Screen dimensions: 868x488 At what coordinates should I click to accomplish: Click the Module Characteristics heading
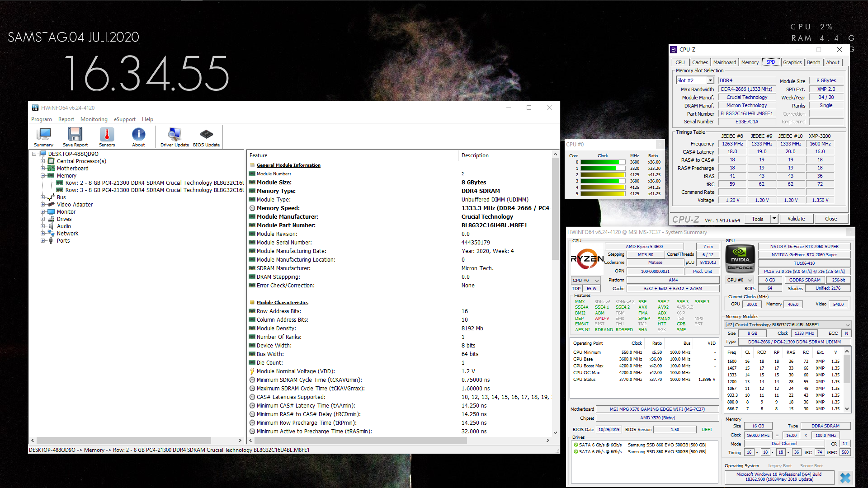pos(283,303)
